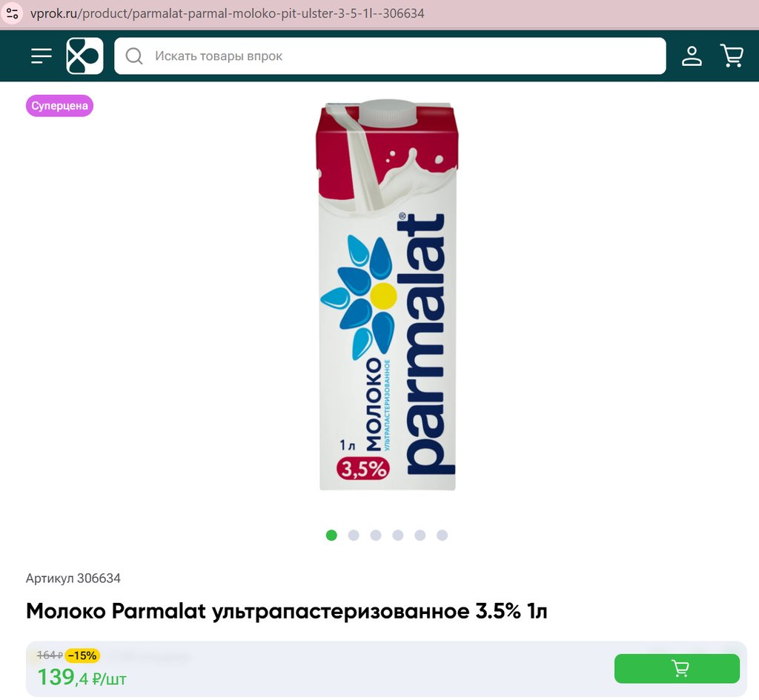Click the browser address bar URL

pos(227,13)
